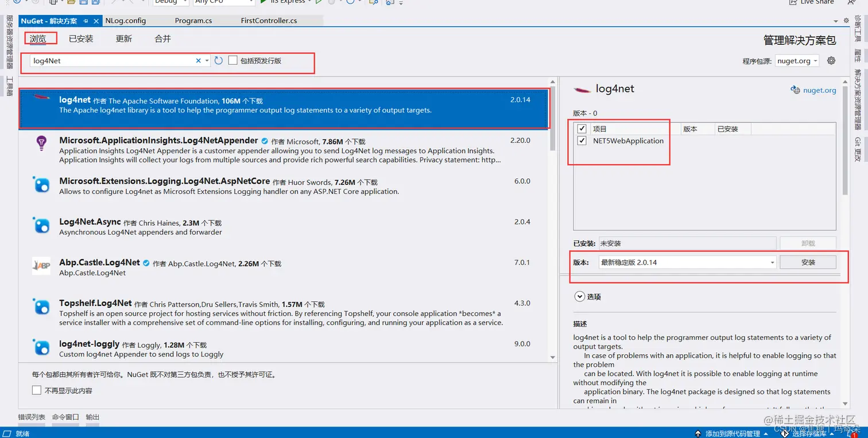
Task: Toggle the 包括预发行版 checkbox
Action: (232, 60)
